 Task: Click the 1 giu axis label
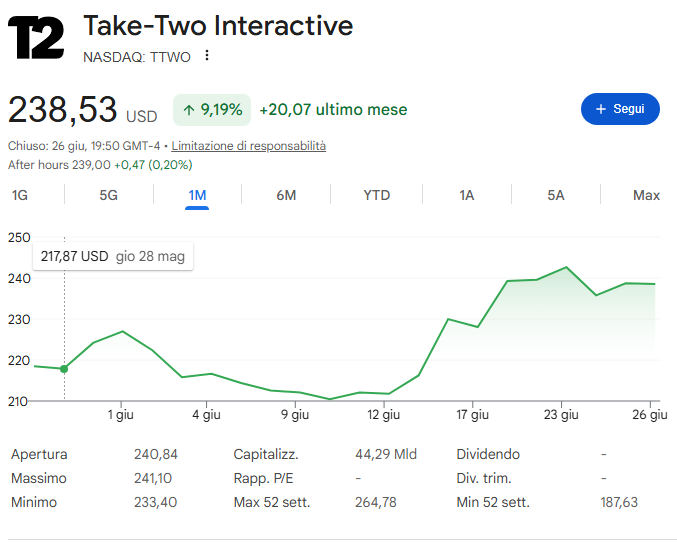pyautogui.click(x=120, y=415)
